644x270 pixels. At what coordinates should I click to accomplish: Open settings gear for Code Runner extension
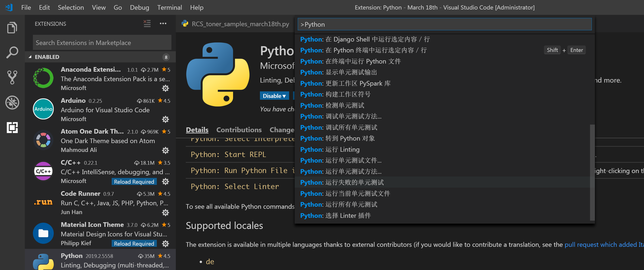point(166,212)
